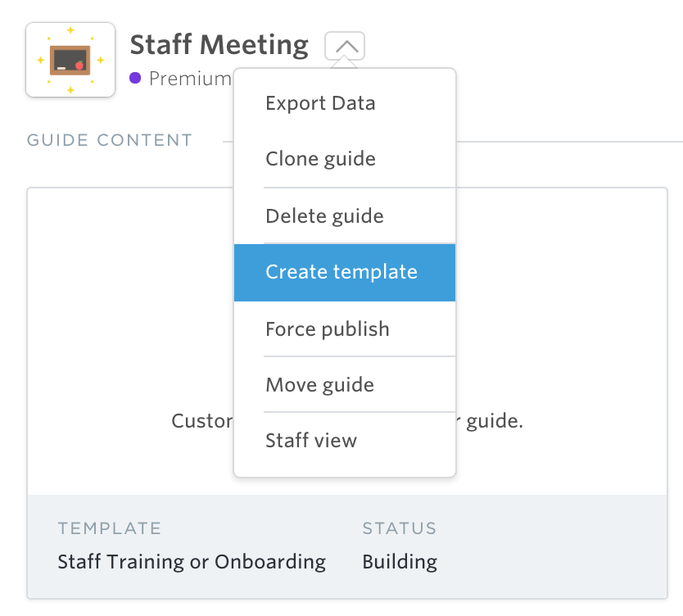Click "Clone guide" in the dropdown
This screenshot has width=683, height=616.
point(319,158)
